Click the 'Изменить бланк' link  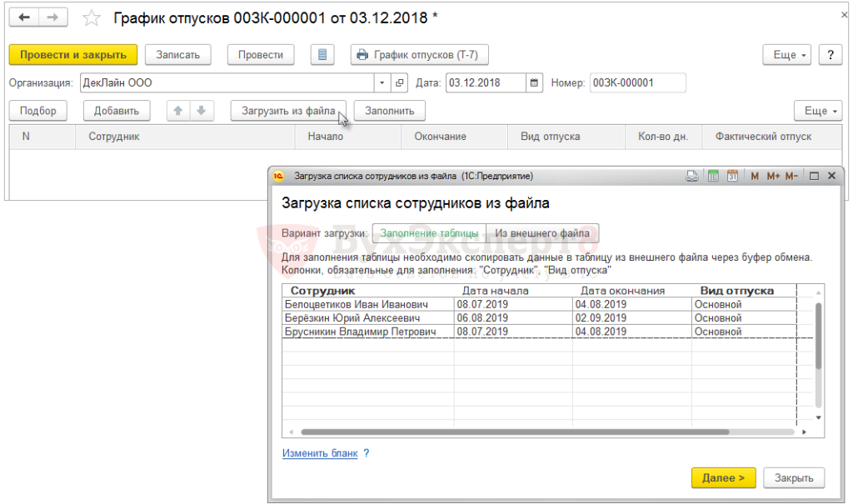point(320,453)
